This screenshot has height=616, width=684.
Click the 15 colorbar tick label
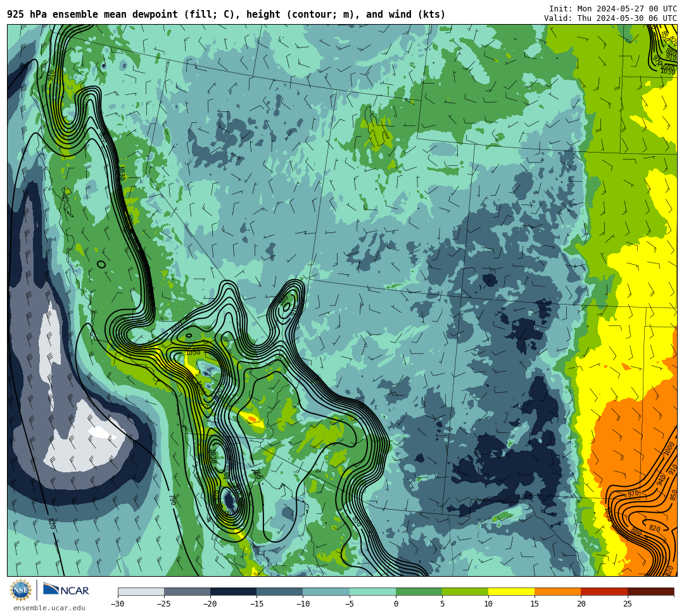pyautogui.click(x=535, y=604)
